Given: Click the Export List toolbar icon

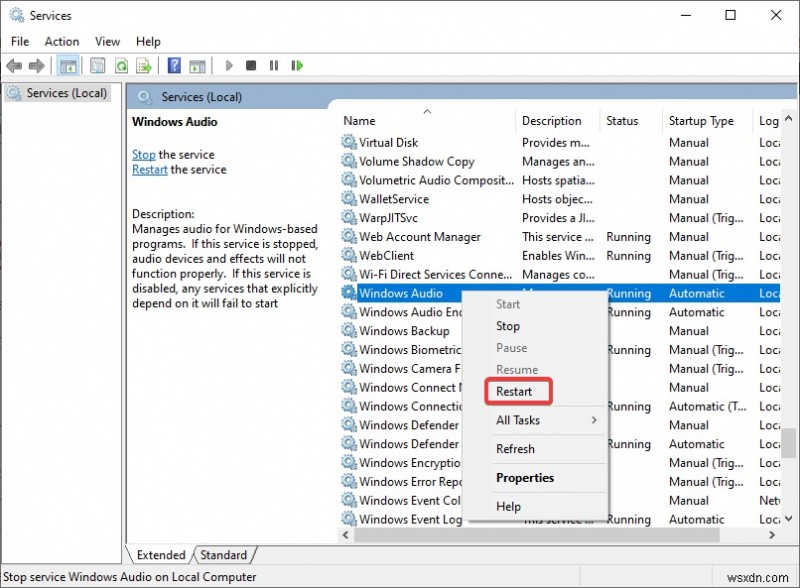Looking at the screenshot, I should (x=144, y=65).
